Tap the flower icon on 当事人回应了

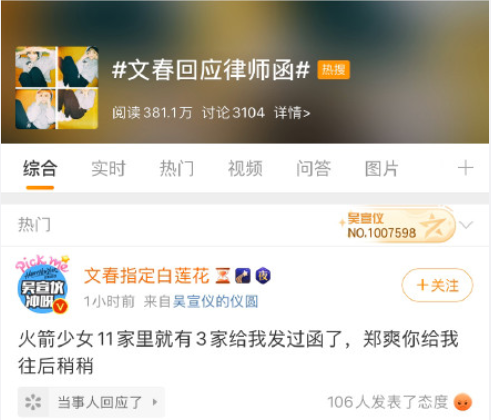[33, 402]
